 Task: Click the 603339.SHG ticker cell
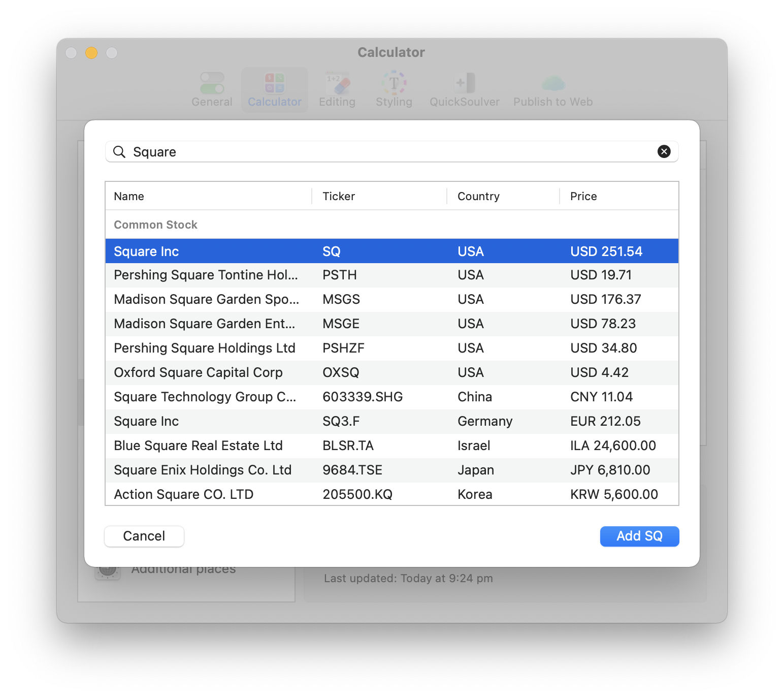point(363,397)
